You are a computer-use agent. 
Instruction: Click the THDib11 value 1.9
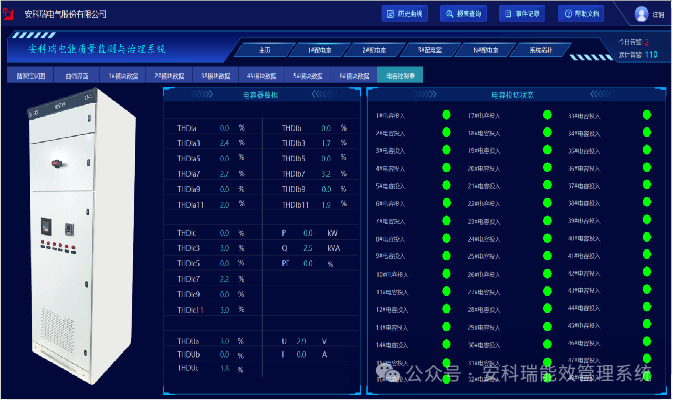click(x=326, y=205)
